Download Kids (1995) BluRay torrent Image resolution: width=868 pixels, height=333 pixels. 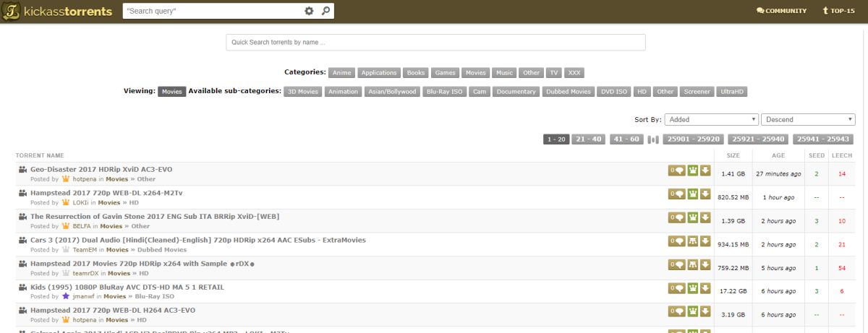(705, 288)
